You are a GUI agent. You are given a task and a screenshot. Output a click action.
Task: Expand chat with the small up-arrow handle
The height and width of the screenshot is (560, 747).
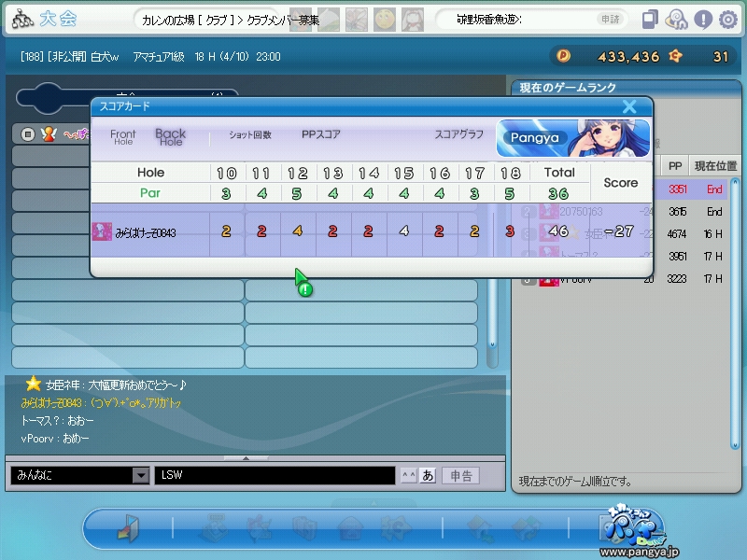(x=246, y=458)
